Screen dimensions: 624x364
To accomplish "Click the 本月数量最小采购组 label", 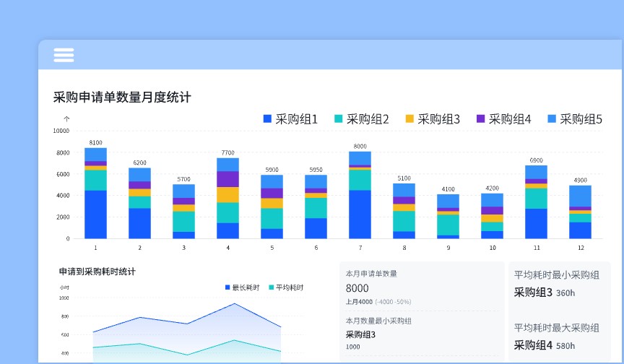I will 378,321.
